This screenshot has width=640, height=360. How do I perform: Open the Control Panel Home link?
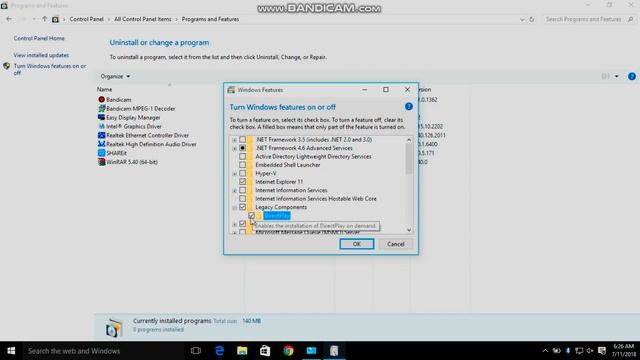tap(39, 38)
